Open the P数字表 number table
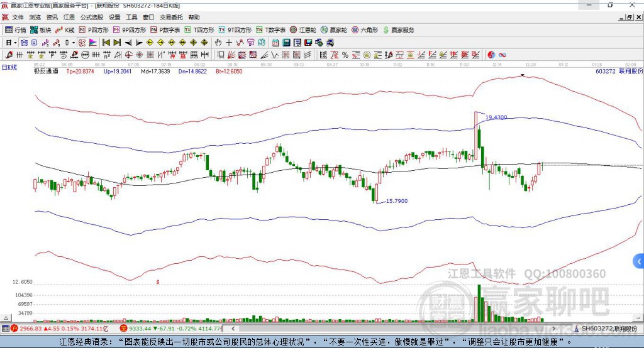Screen dimensions: 644x348 [x=165, y=30]
